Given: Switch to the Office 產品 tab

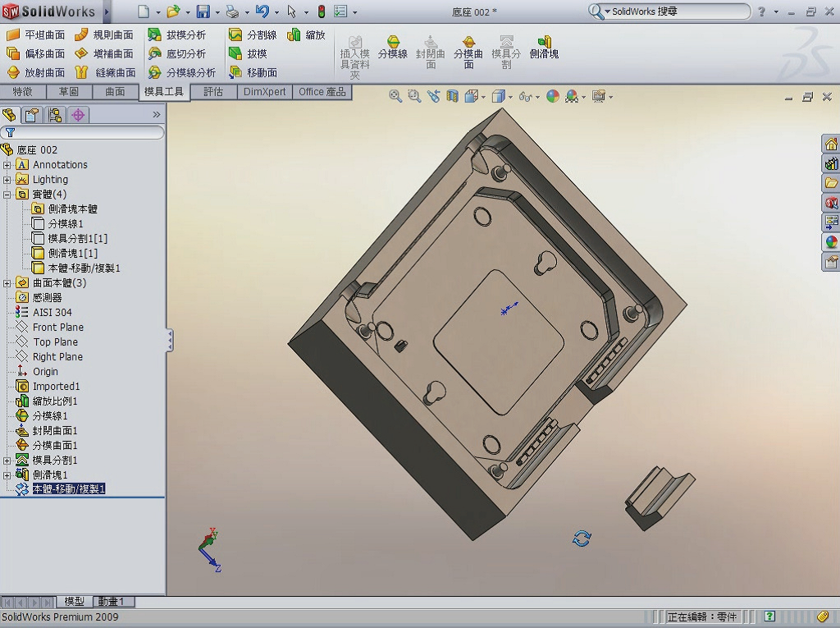Looking at the screenshot, I should [x=322, y=92].
